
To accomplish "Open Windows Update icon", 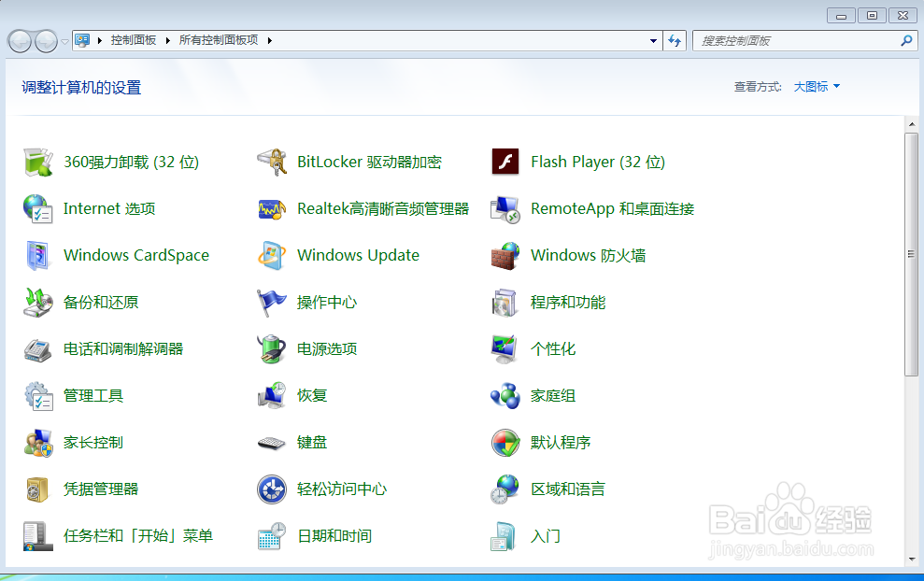I will 272,255.
